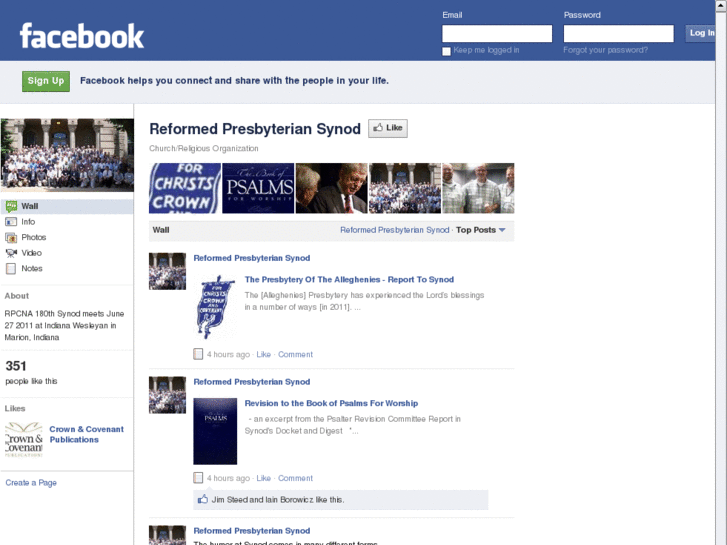Open the Notes icon in sidebar

[x=11, y=269]
